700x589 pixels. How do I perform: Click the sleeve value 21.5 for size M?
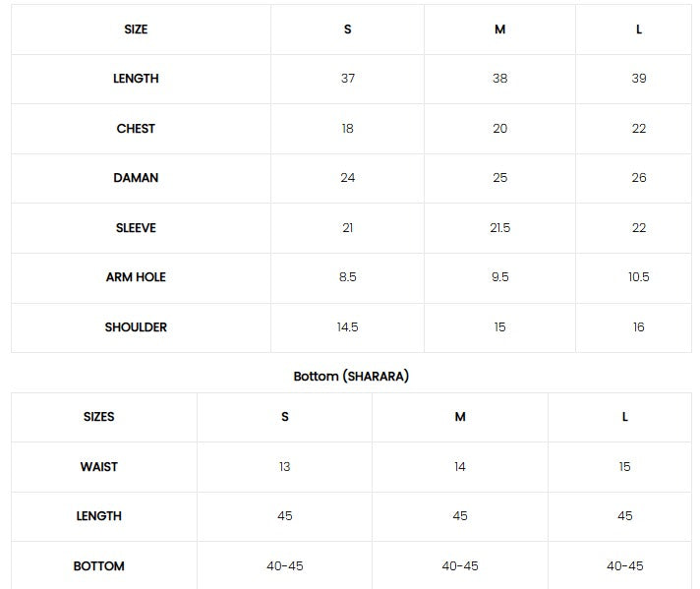(x=499, y=228)
